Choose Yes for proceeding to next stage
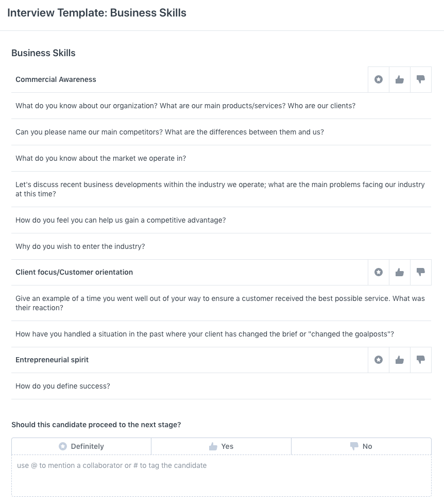Screen dimensions: 444x504 (x=221, y=446)
